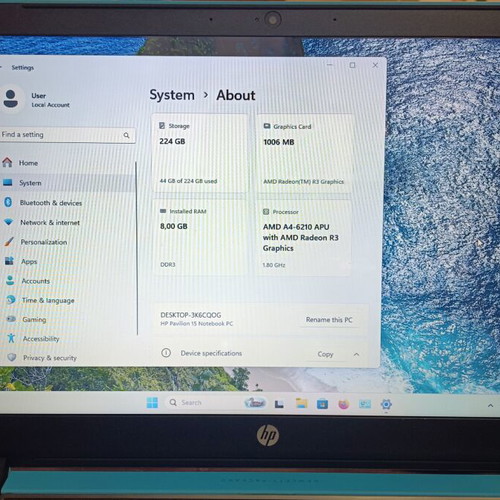The height and width of the screenshot is (500, 500).
Task: Select the 44 GB of 224 GB used text
Action: 188,181
